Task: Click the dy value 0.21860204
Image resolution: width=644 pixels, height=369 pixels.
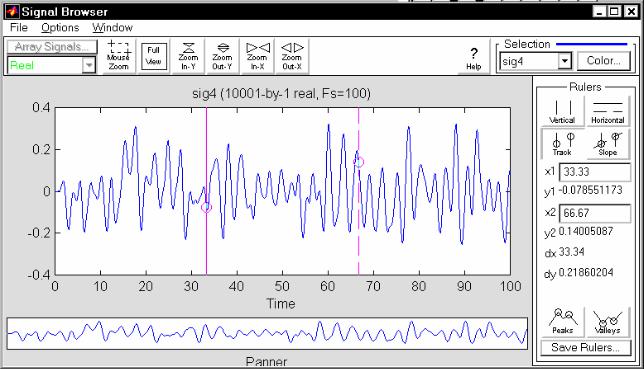Action: (x=586, y=272)
